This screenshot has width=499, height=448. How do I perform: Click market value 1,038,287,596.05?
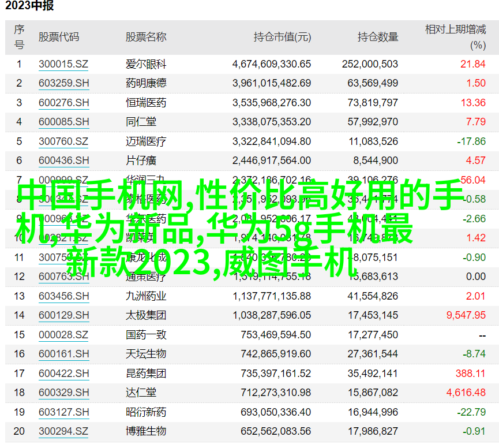tap(272, 315)
